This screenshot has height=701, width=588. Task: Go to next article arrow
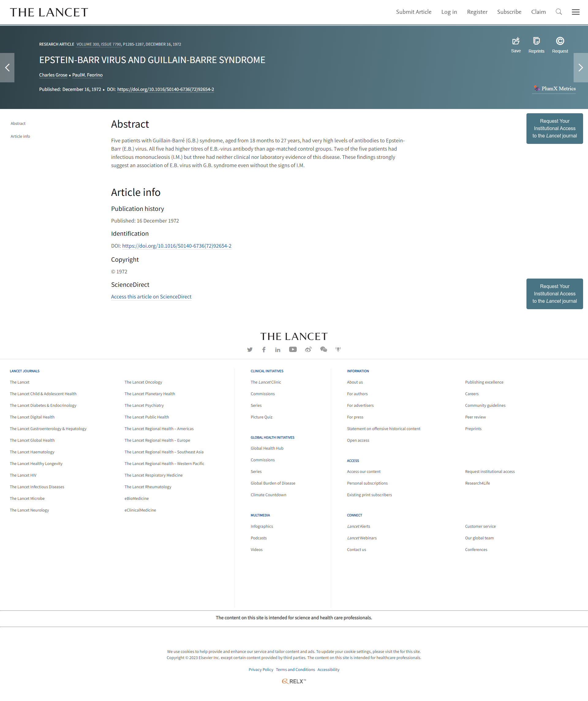pyautogui.click(x=581, y=68)
